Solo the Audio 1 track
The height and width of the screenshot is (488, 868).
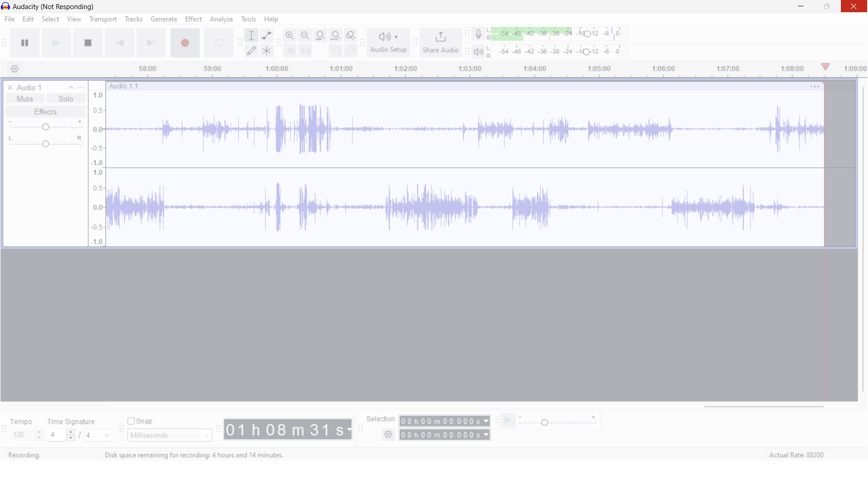[66, 99]
